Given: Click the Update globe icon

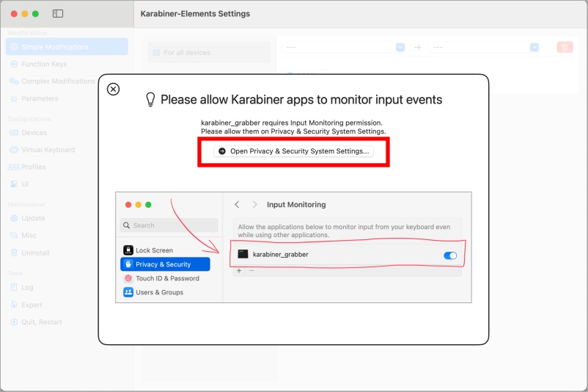Looking at the screenshot, I should tap(14, 218).
